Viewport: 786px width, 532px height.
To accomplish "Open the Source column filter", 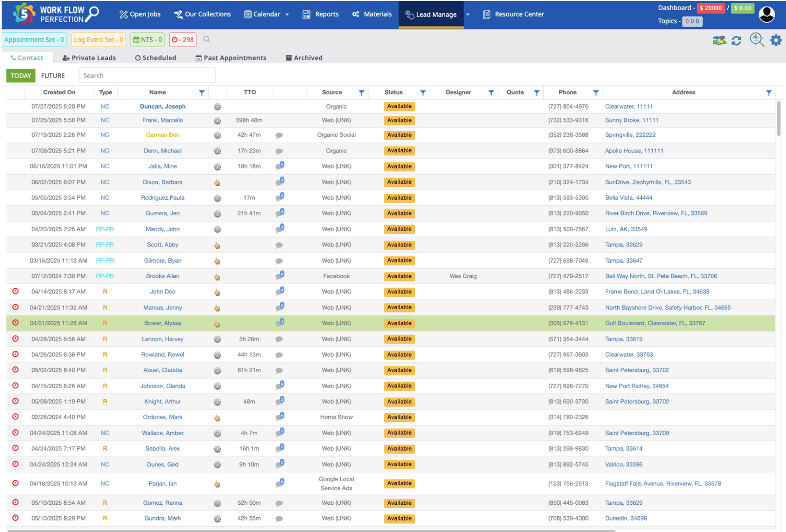I will point(361,93).
